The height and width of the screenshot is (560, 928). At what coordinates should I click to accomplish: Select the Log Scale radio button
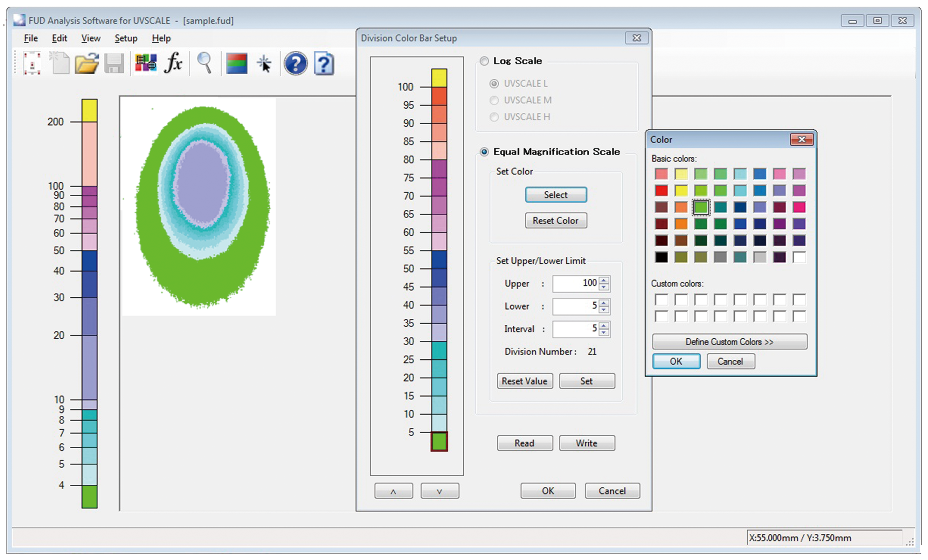(484, 61)
